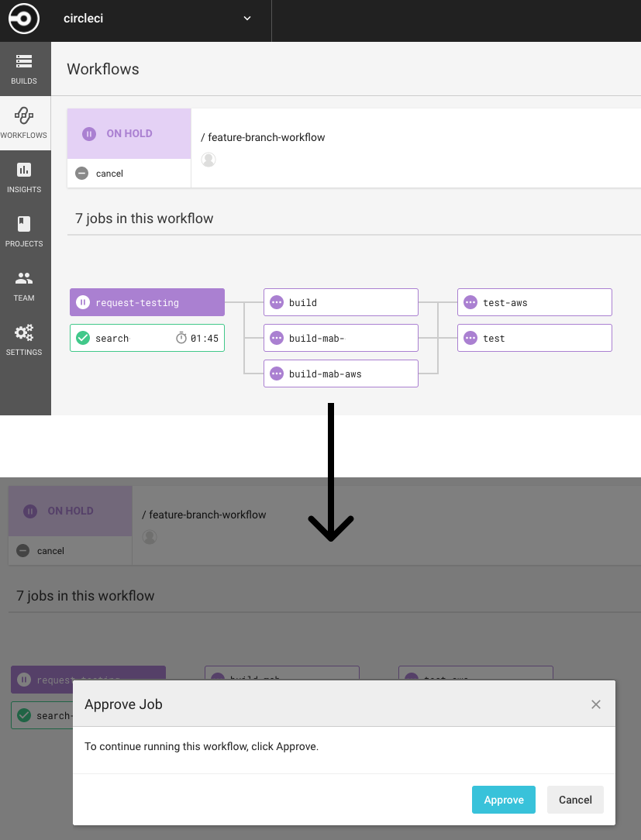This screenshot has height=840, width=641.
Task: Click dimmed ON HOLD badge in lower screenshot
Action: (x=71, y=511)
